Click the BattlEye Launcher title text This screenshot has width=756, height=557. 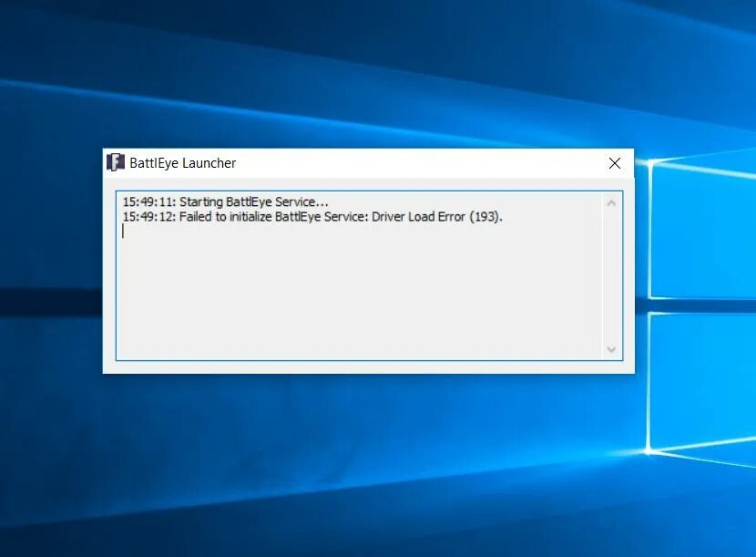tap(183, 163)
